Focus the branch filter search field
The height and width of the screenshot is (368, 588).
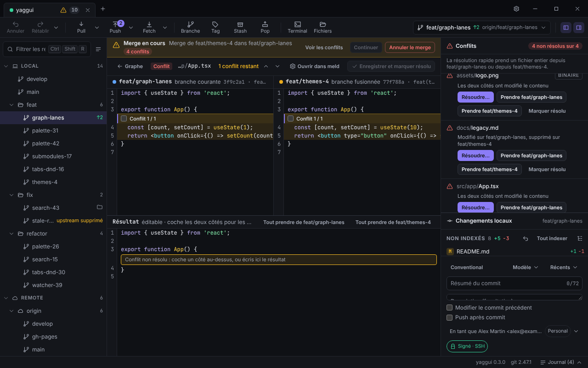tap(47, 49)
